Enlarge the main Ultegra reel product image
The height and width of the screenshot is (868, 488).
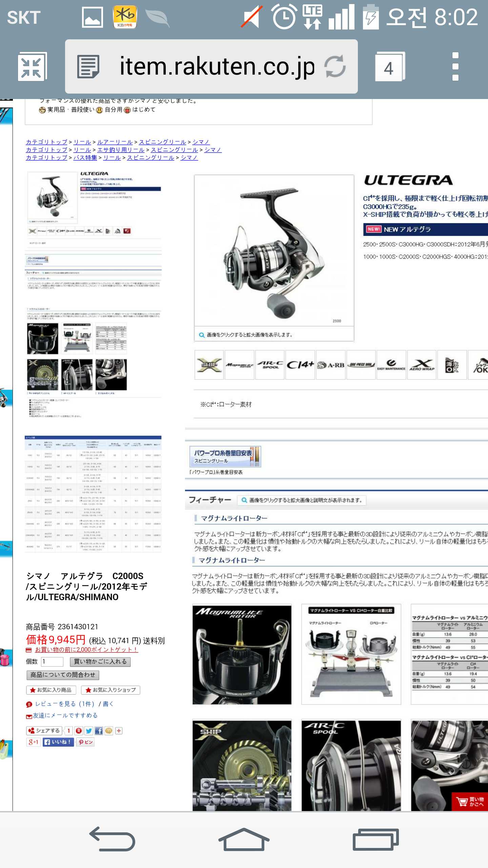point(274,251)
